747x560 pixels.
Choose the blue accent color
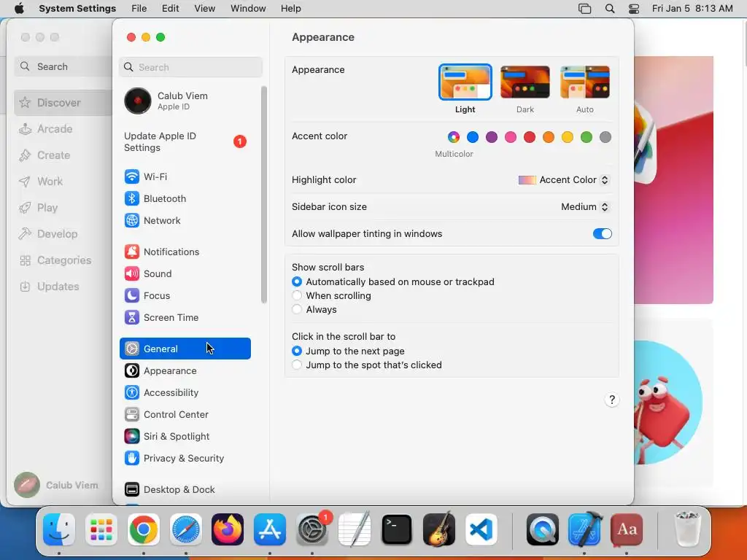coord(473,137)
